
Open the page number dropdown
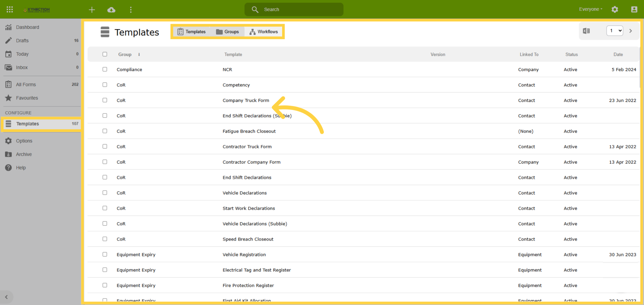point(614,31)
